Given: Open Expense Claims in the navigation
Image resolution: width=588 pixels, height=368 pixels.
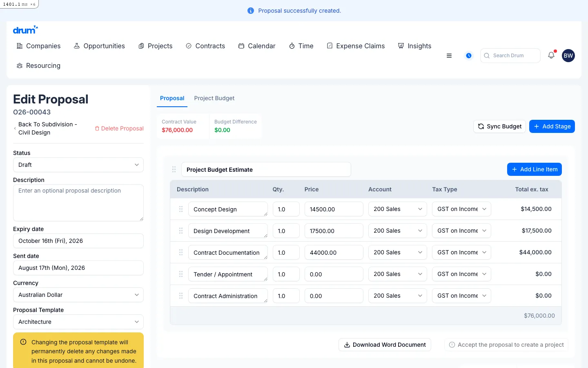Looking at the screenshot, I should 356,46.
